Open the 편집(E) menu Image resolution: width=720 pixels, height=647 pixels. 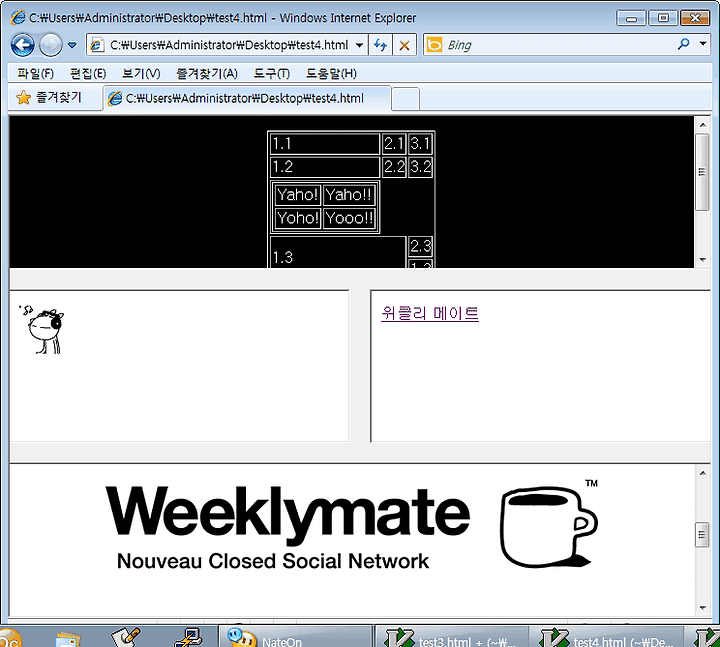(x=88, y=73)
